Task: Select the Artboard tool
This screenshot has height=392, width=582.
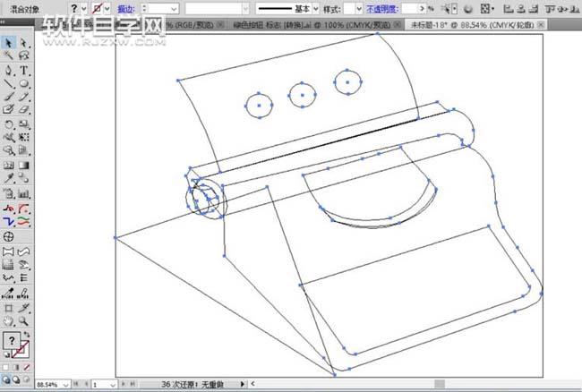Action: tap(8, 308)
